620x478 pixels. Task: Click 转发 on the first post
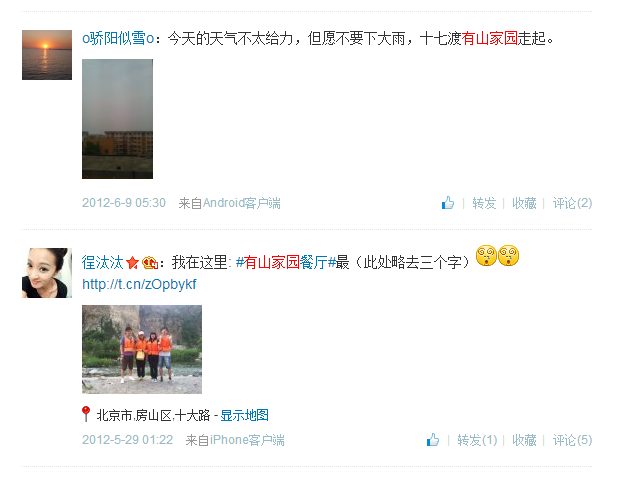tap(484, 203)
